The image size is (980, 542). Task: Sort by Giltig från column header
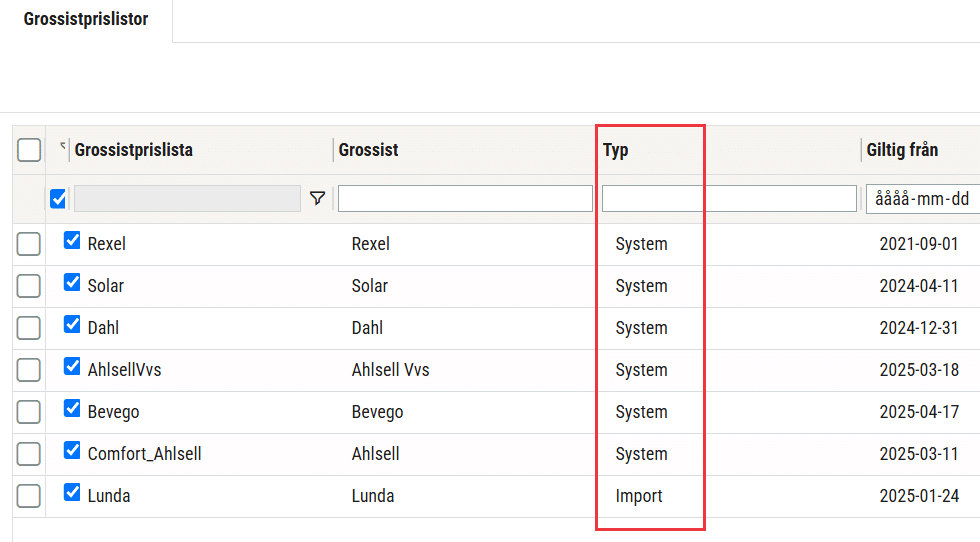point(902,150)
